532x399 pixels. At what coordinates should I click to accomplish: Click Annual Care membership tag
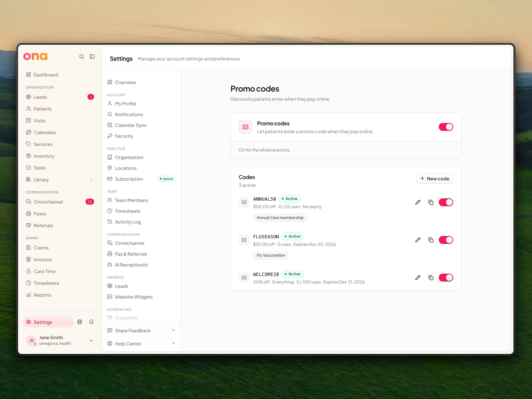coord(280,218)
